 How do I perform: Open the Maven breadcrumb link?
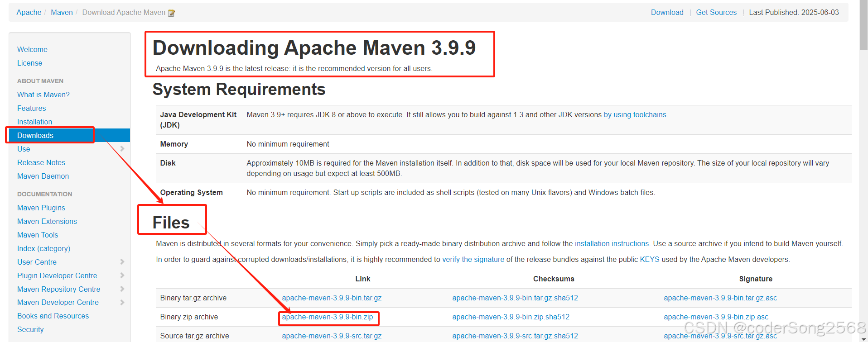[x=62, y=13]
